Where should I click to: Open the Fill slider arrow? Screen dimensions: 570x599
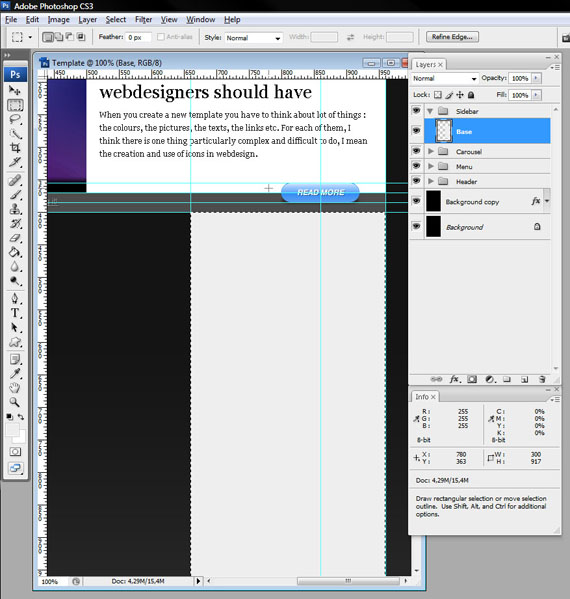(536, 95)
